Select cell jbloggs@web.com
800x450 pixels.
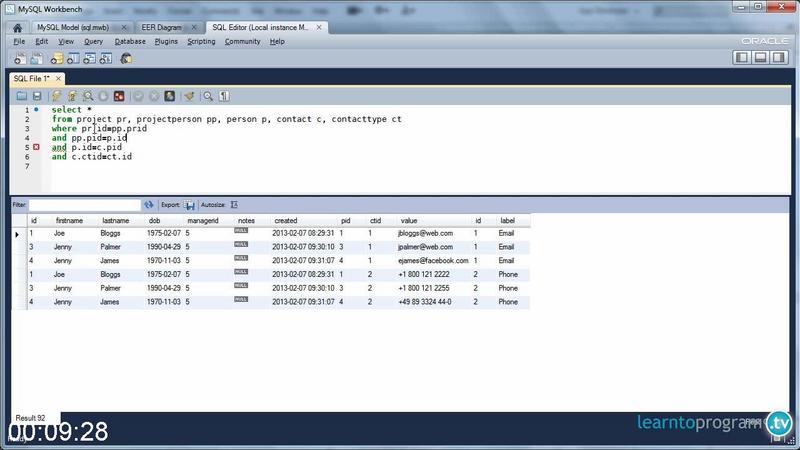pyautogui.click(x=426, y=233)
